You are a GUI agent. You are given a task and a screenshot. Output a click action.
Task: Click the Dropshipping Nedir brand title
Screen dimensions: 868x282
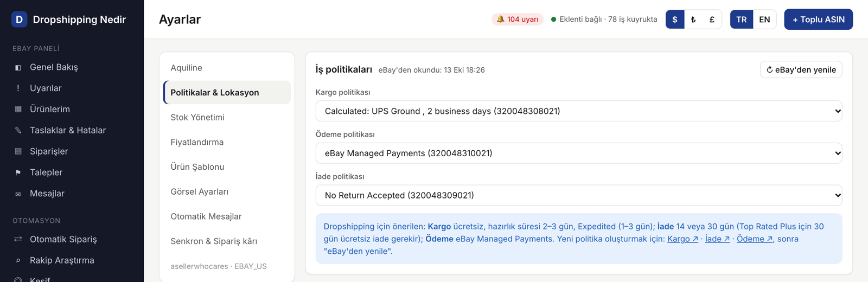(79, 20)
